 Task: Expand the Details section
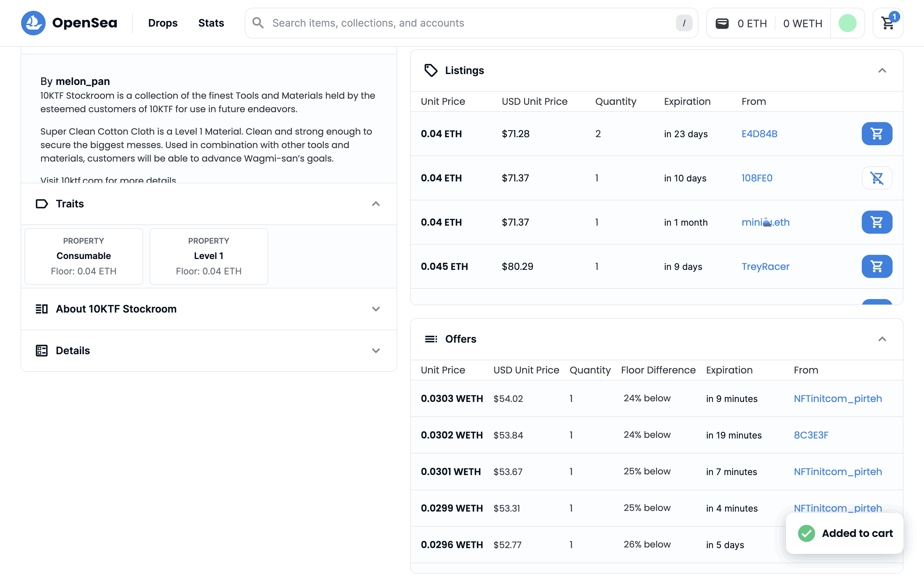click(376, 351)
